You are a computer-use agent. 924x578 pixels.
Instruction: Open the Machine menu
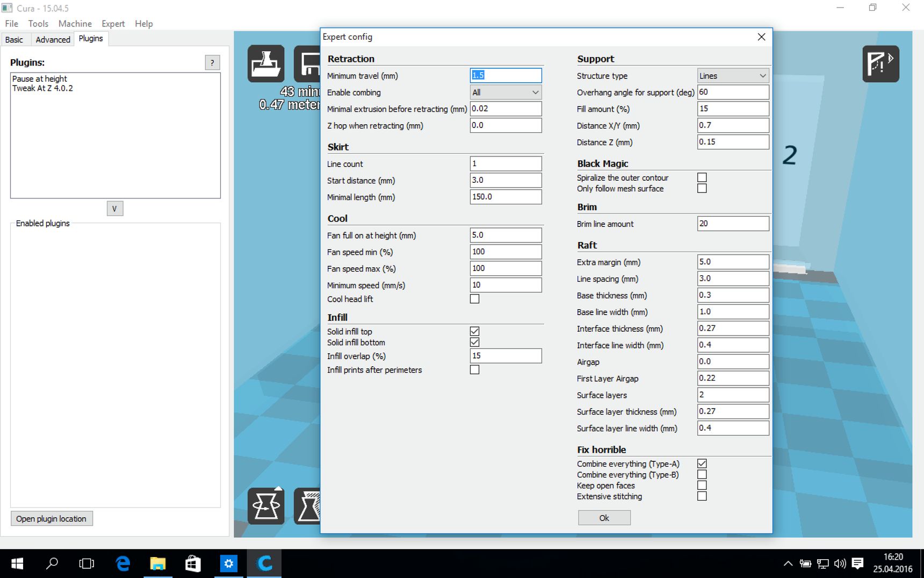tap(75, 24)
